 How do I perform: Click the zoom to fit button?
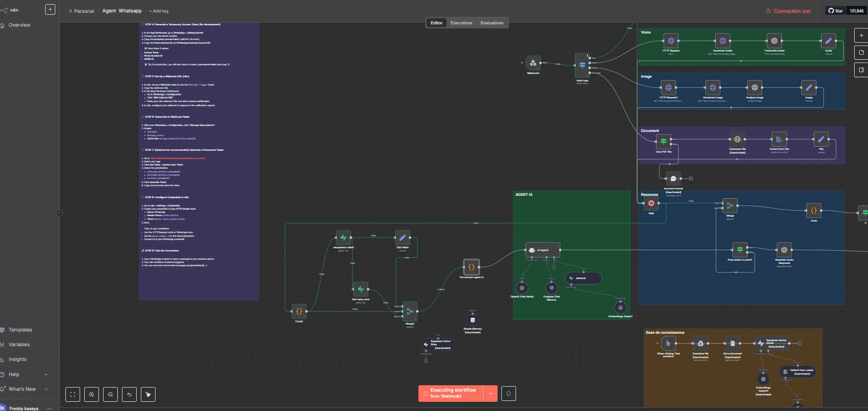(73, 394)
